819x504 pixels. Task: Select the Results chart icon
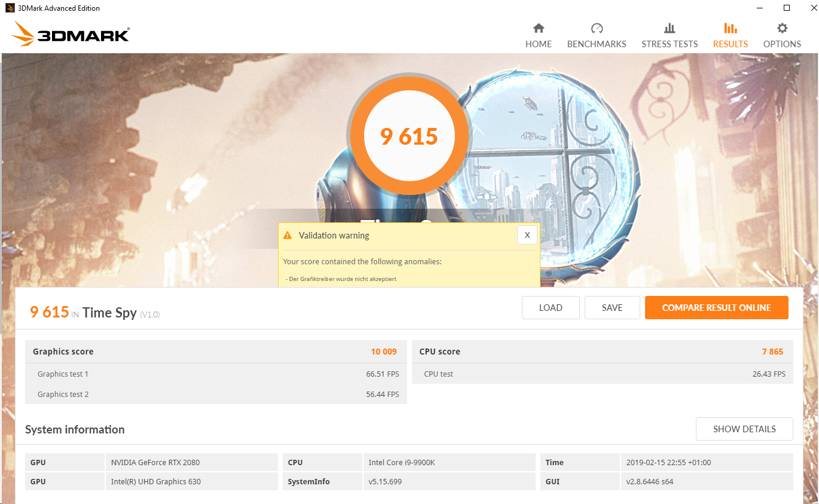tap(730, 28)
